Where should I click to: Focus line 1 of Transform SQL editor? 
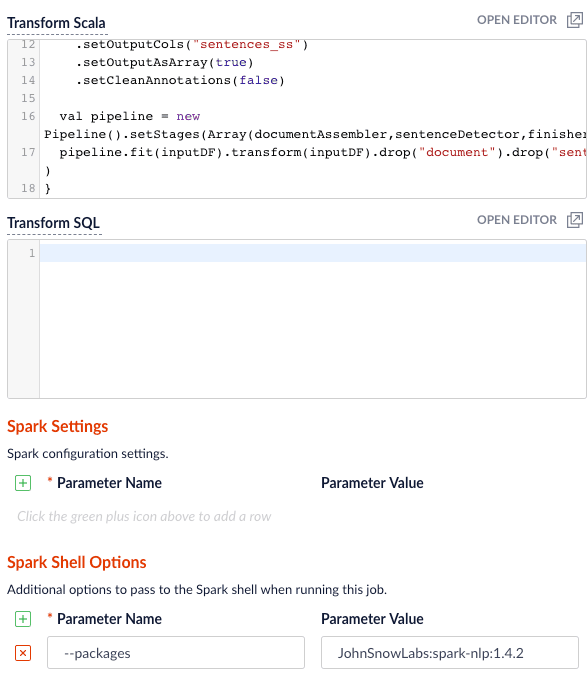click(x=313, y=253)
